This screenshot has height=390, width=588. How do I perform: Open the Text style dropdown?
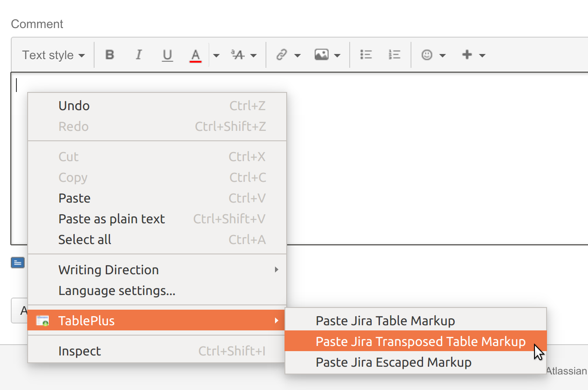pos(54,55)
